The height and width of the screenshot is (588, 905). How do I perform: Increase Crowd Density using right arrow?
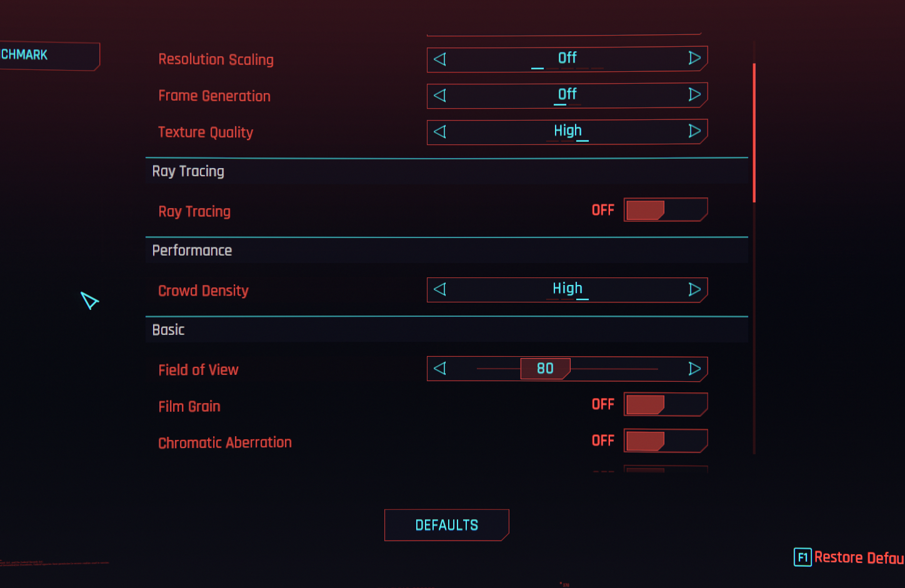(694, 289)
